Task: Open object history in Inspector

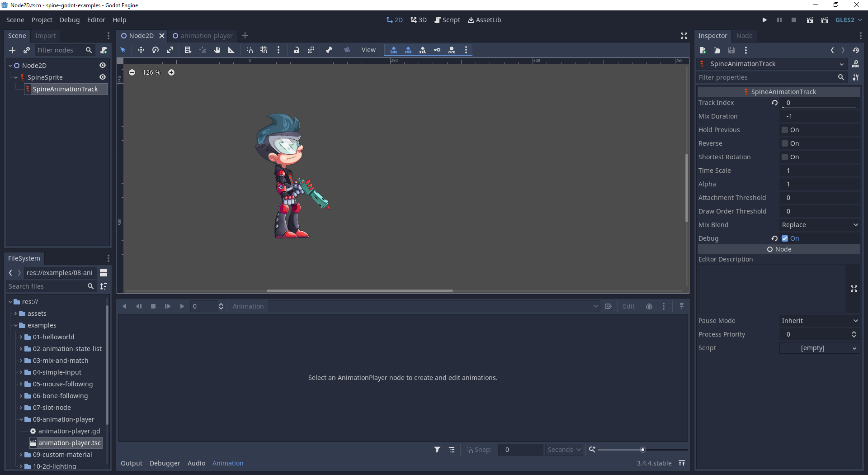Action: [856, 50]
